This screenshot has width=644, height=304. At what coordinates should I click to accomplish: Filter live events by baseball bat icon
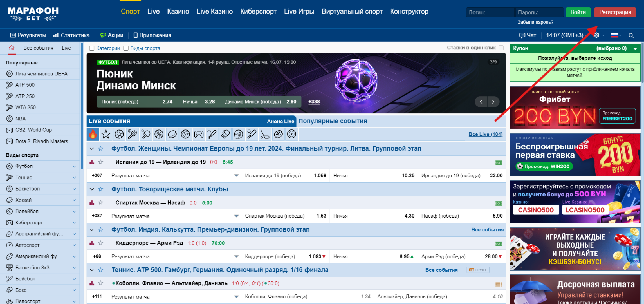pyautogui.click(x=212, y=134)
